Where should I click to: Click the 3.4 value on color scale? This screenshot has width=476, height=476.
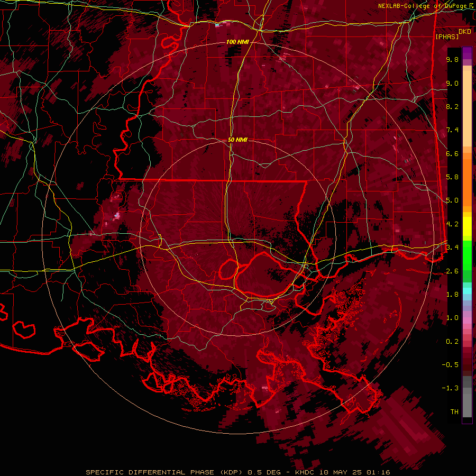point(452,248)
